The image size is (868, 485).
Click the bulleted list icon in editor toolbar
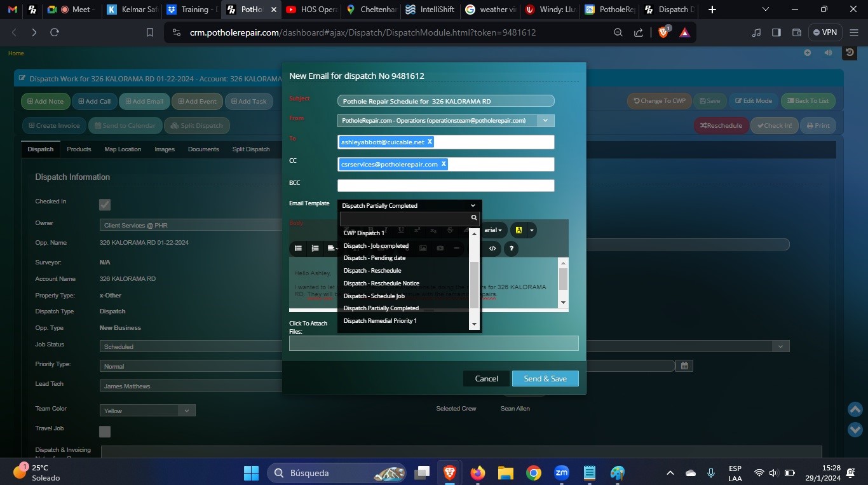[x=298, y=249]
